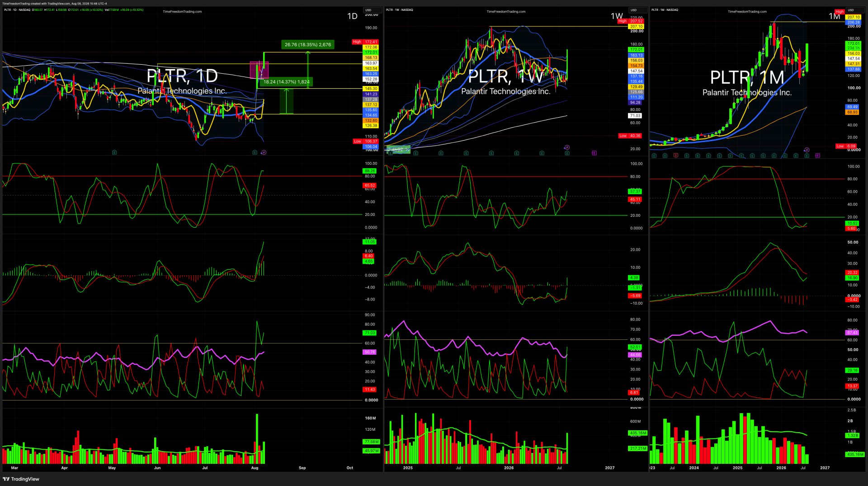Screen dimensions: 868x486
Task: Click the 77.58M volume label on daily chart
Action: tap(372, 442)
